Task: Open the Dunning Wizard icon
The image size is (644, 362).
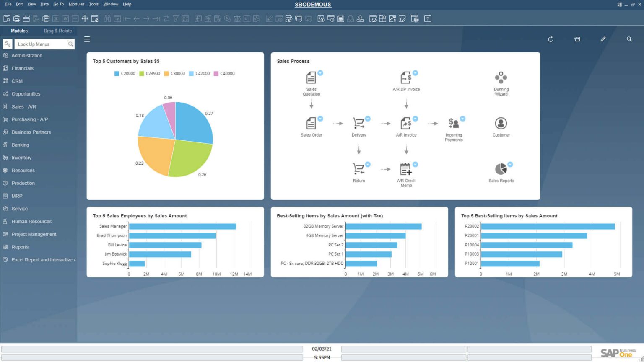Action: [x=501, y=78]
